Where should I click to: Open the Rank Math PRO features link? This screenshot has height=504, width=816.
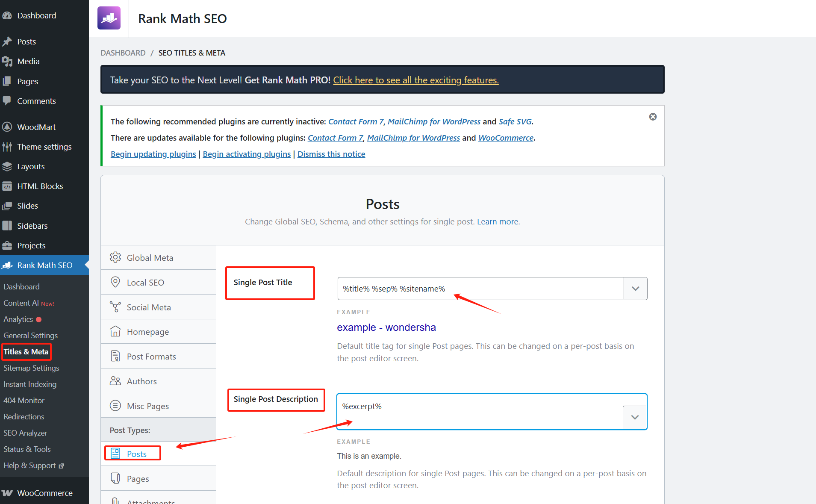click(415, 80)
